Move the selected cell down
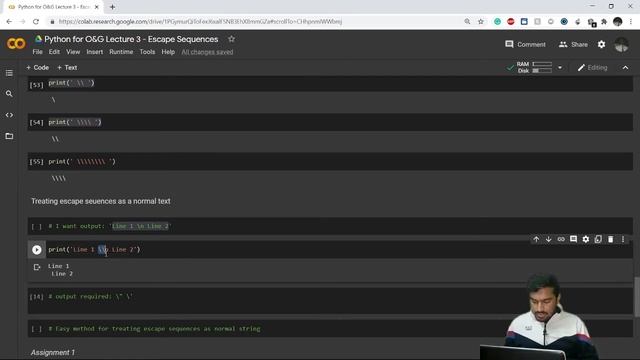Viewport: 640px width, 360px height. pos(549,239)
